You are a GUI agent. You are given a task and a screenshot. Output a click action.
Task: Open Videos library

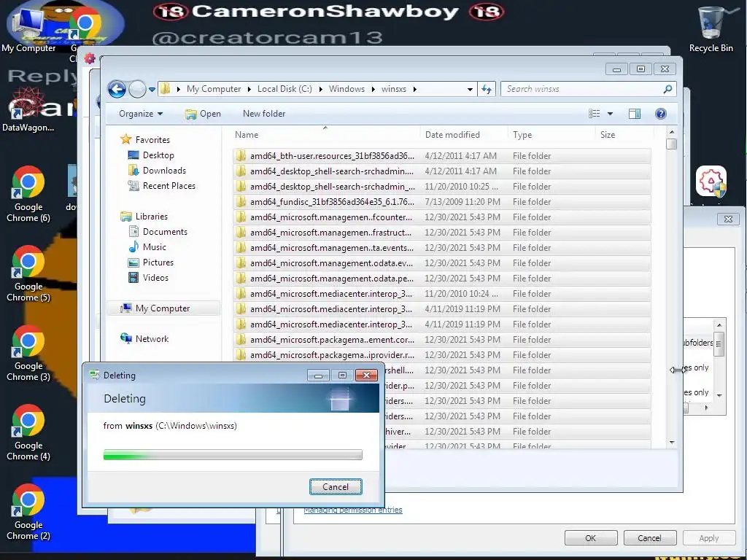click(x=148, y=278)
